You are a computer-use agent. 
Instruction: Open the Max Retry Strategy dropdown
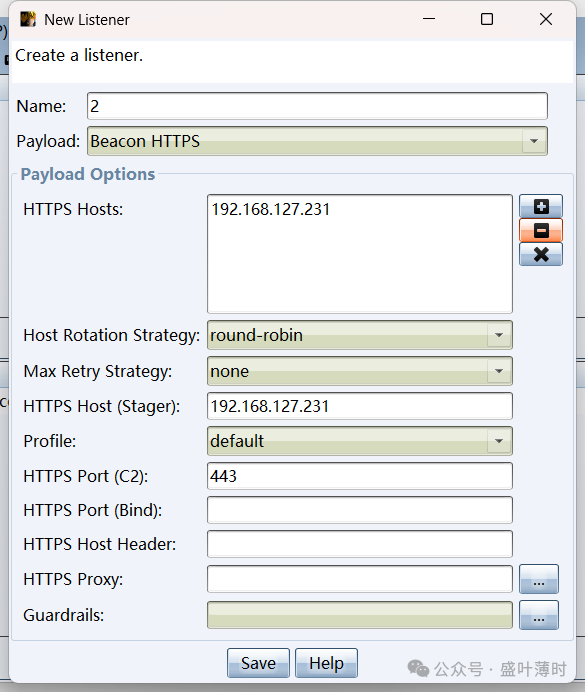[x=360, y=371]
